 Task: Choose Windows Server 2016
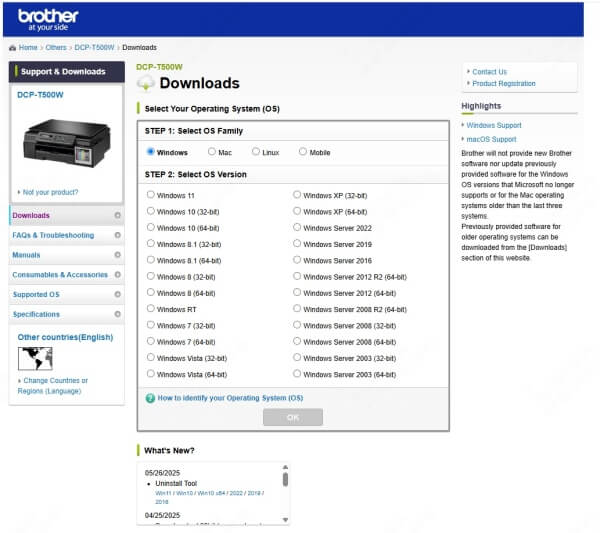[x=297, y=260]
